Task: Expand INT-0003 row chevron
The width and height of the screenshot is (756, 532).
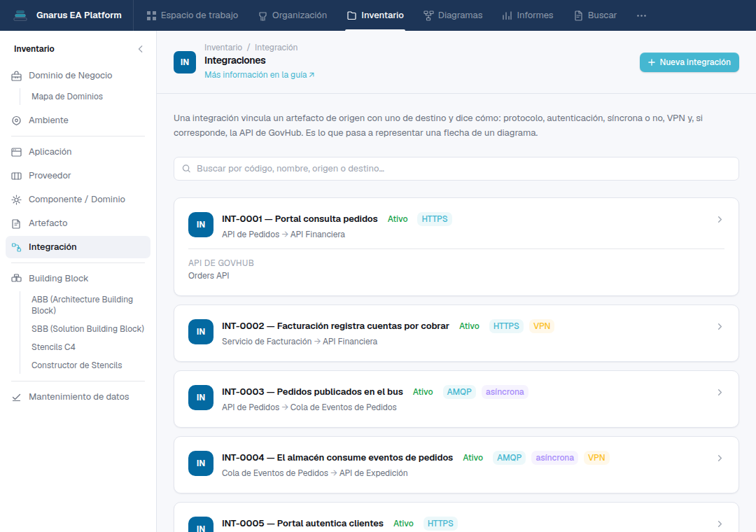Action: [x=720, y=392]
